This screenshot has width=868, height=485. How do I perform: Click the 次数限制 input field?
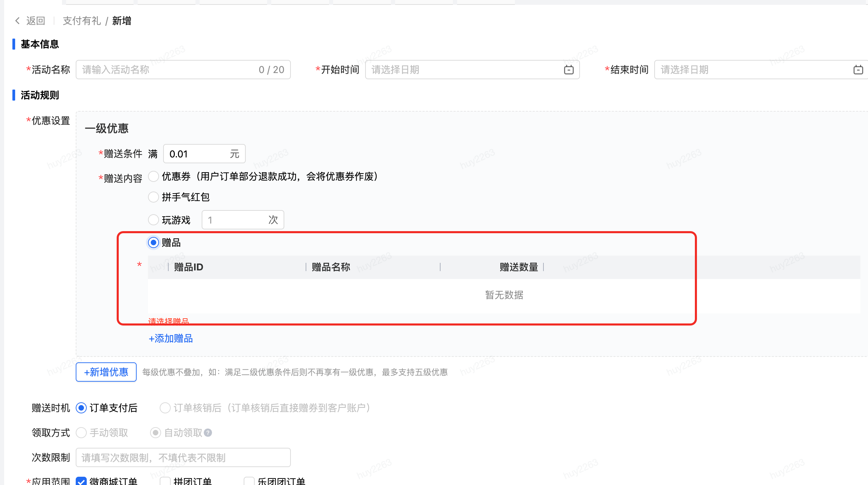[x=183, y=457]
